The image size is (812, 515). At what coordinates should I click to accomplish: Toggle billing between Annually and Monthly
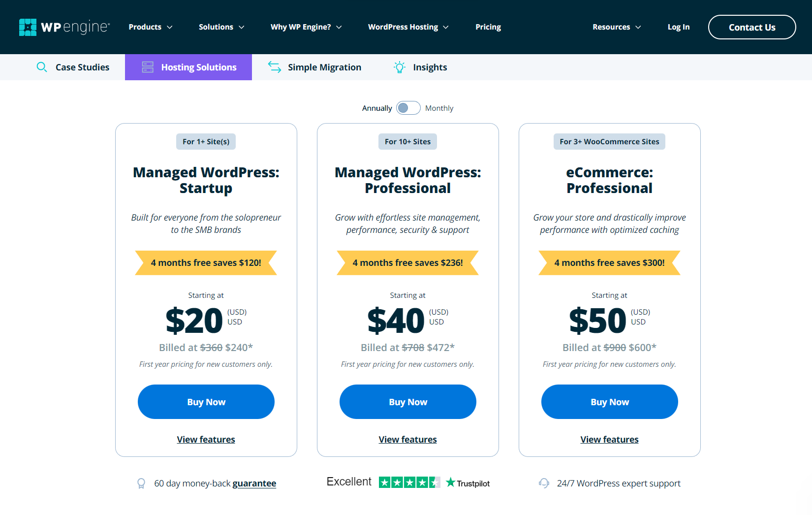click(x=408, y=108)
